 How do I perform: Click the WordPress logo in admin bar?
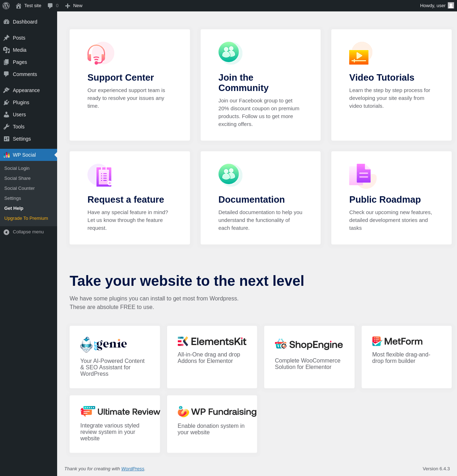(6, 6)
